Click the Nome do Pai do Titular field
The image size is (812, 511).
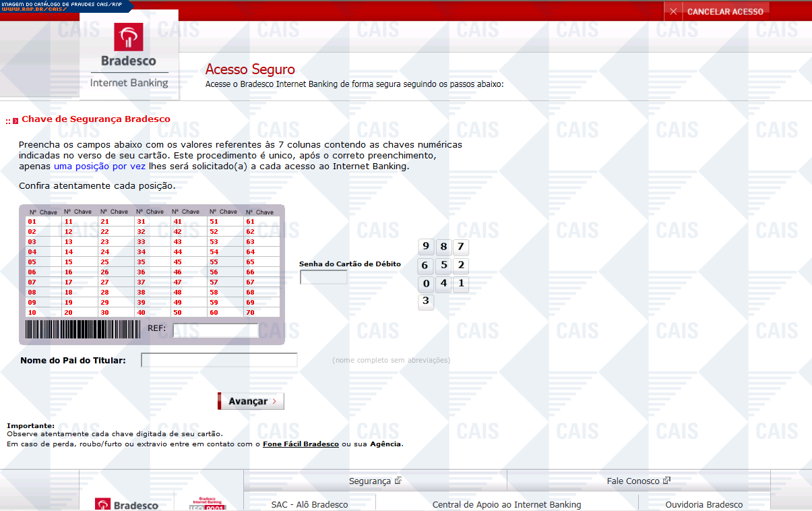pyautogui.click(x=219, y=360)
